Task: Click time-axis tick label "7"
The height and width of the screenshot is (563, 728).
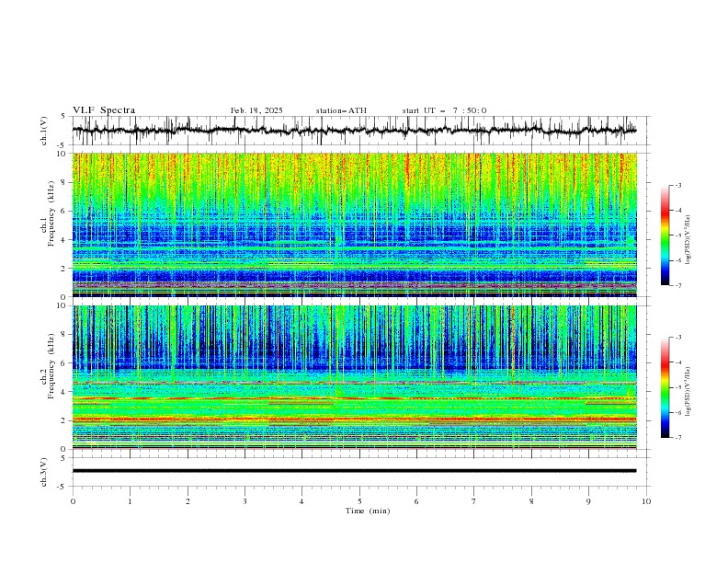Action: (473, 501)
